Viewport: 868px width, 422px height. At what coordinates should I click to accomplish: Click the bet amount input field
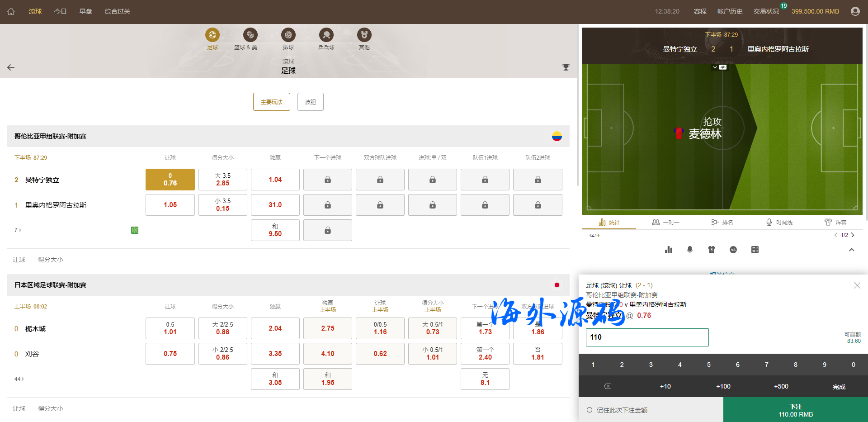[647, 337]
